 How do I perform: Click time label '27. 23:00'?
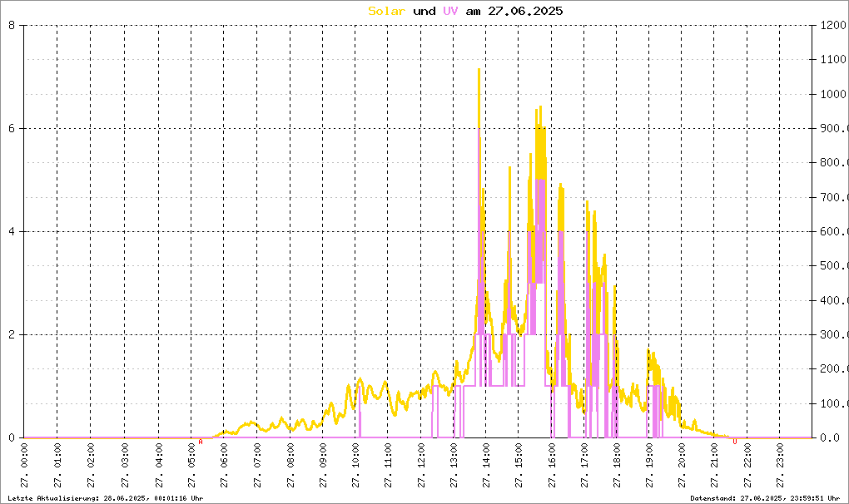780,465
